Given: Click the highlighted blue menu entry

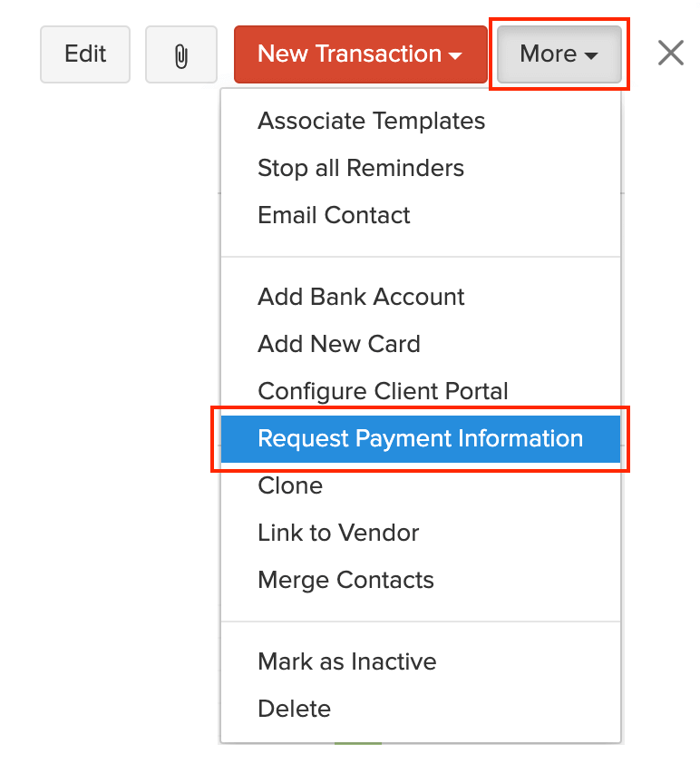Looking at the screenshot, I should click(x=420, y=438).
